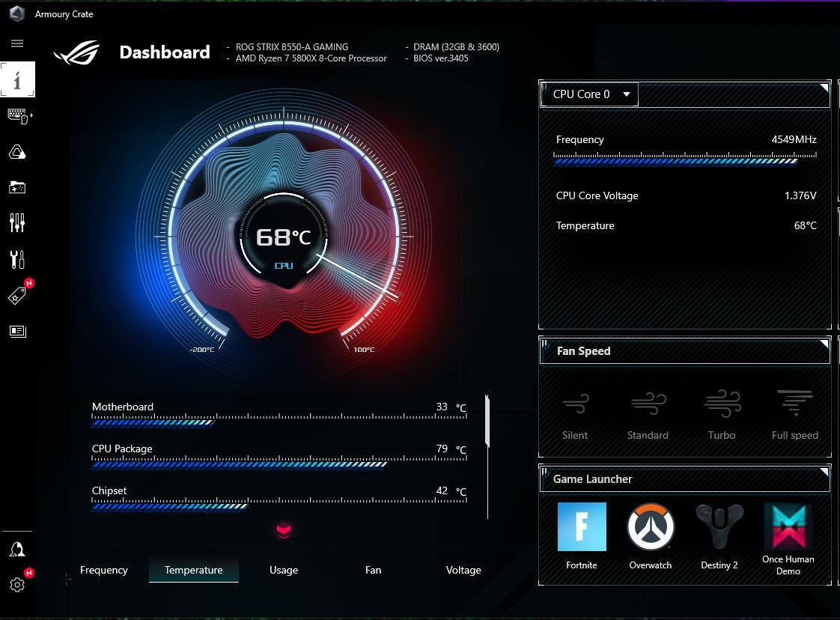Open Game Library folder icon
Screen dimensions: 840x620
[x=17, y=187]
